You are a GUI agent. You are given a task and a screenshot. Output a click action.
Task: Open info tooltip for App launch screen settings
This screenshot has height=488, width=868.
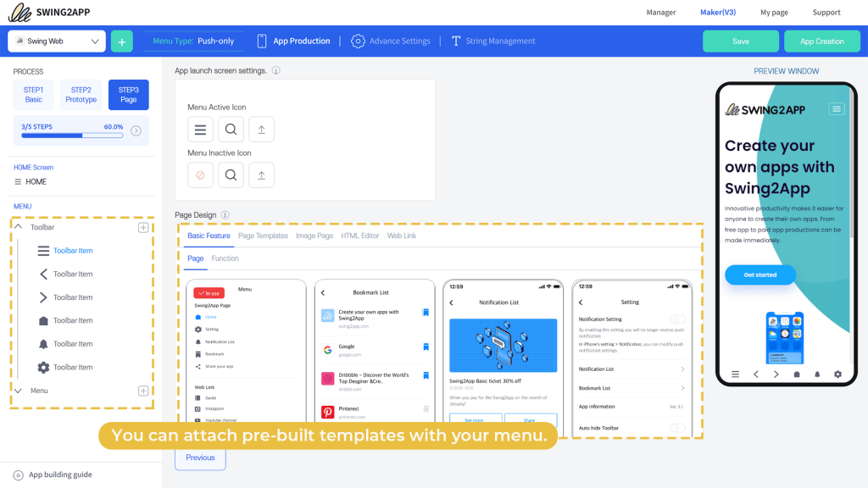[x=275, y=71]
